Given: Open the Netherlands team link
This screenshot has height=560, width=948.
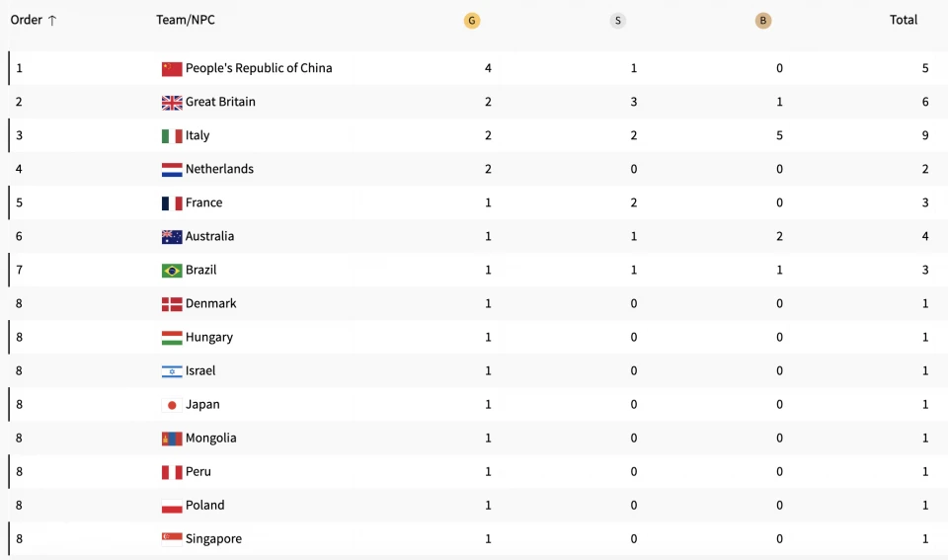Looking at the screenshot, I should pos(219,169).
